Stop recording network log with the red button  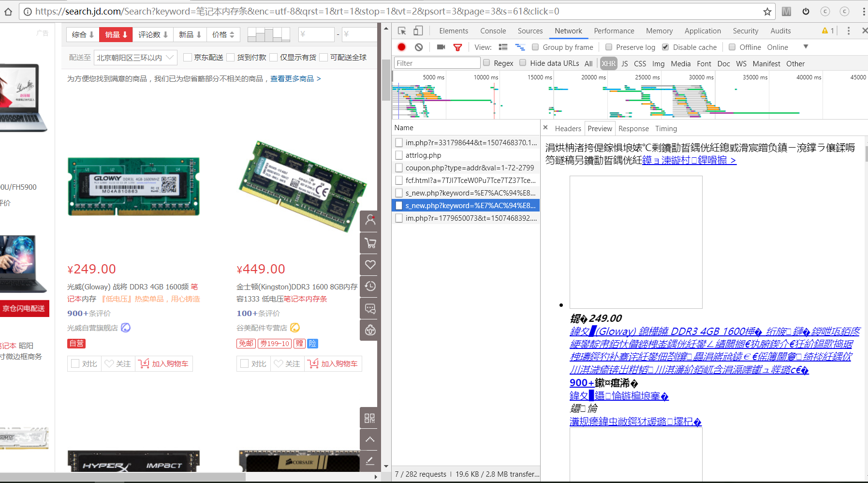(x=401, y=47)
